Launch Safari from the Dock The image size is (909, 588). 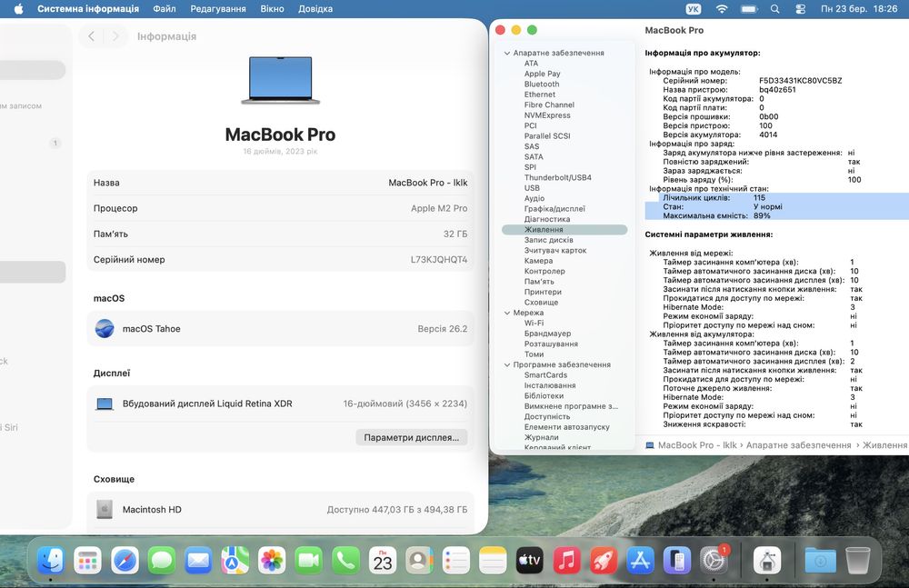pyautogui.click(x=125, y=561)
